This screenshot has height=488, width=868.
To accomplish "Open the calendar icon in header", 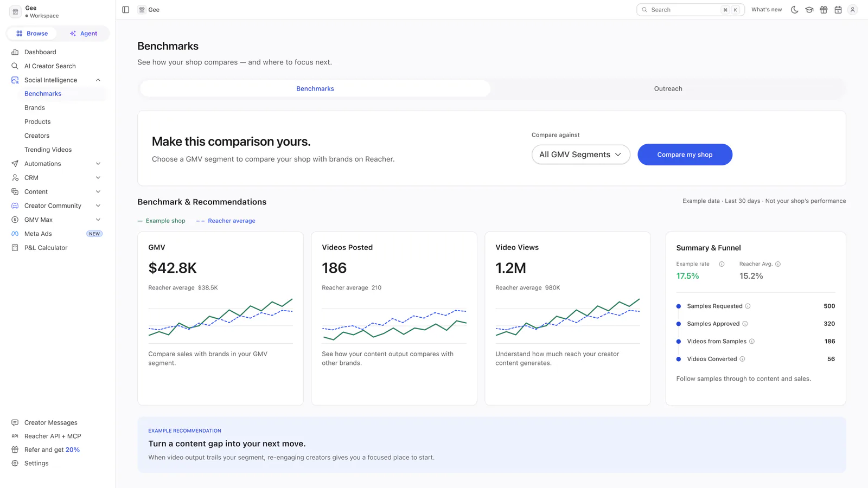I will click(x=838, y=10).
